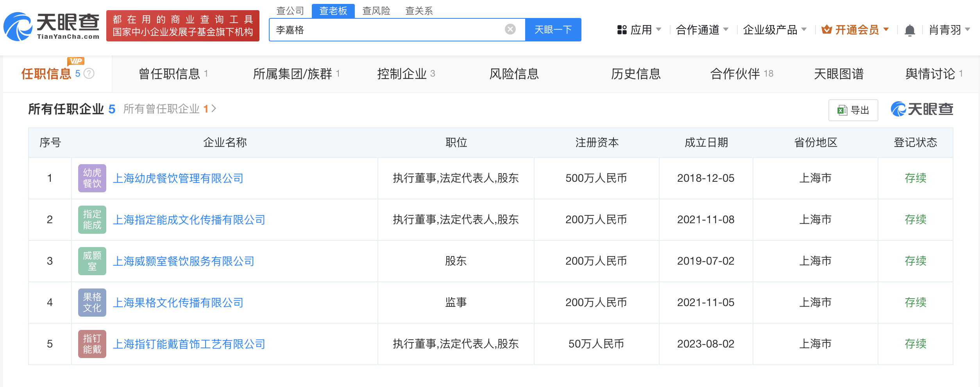The width and height of the screenshot is (980, 387).
Task: Click the 果格文化 company logo tile
Action: click(x=92, y=303)
